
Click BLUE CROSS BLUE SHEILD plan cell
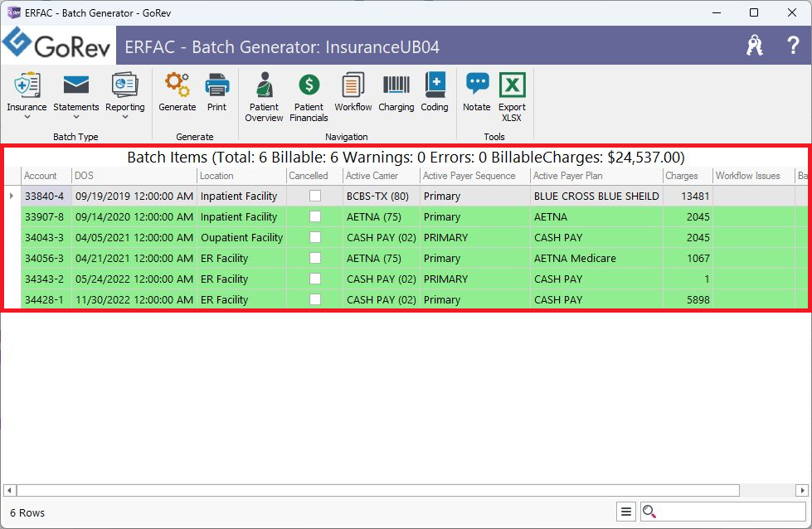pyautogui.click(x=596, y=197)
